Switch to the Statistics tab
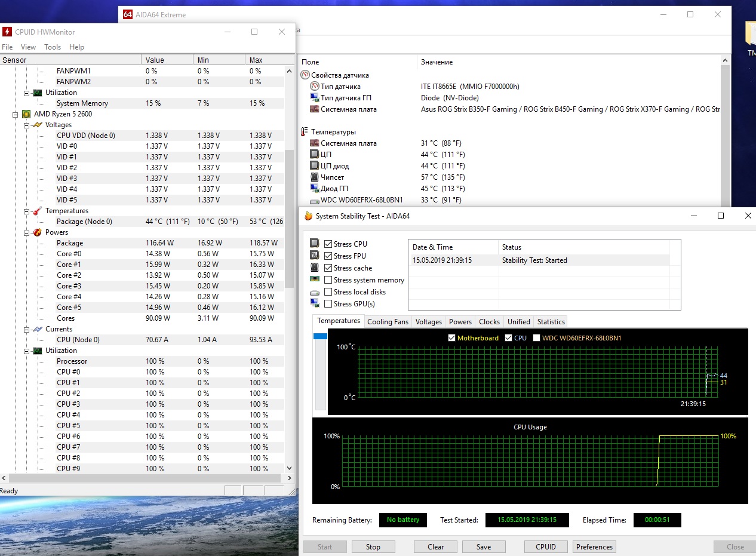The width and height of the screenshot is (756, 556). pos(551,322)
